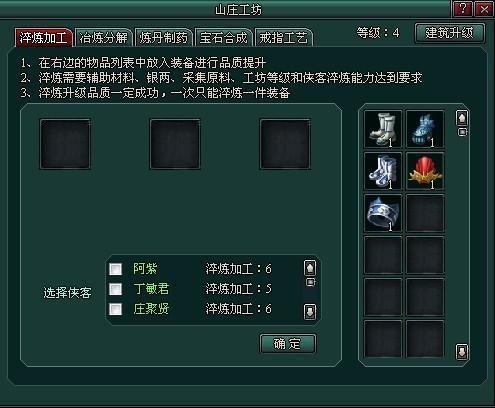Click the middle empty crafting slot
This screenshot has height=408, width=495.
(x=175, y=144)
